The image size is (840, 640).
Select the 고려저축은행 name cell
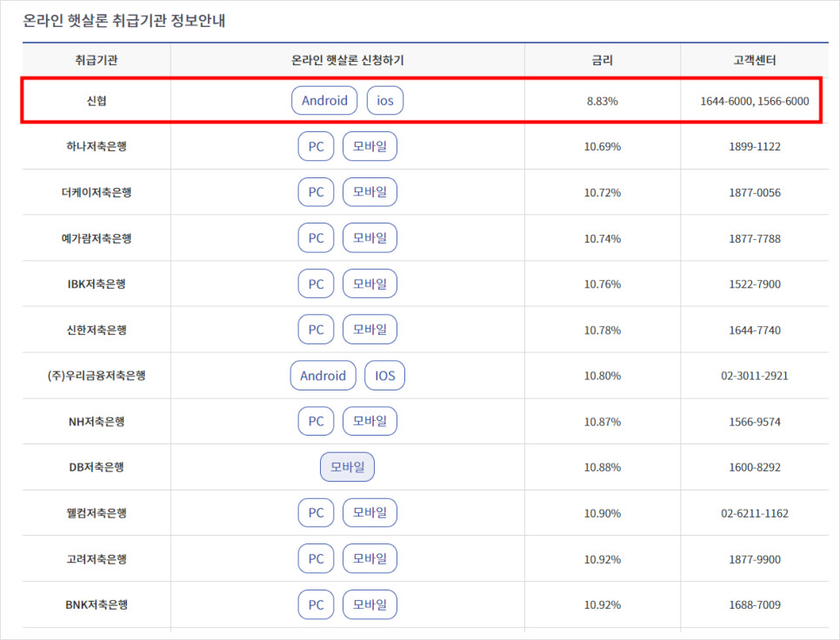(x=97, y=558)
